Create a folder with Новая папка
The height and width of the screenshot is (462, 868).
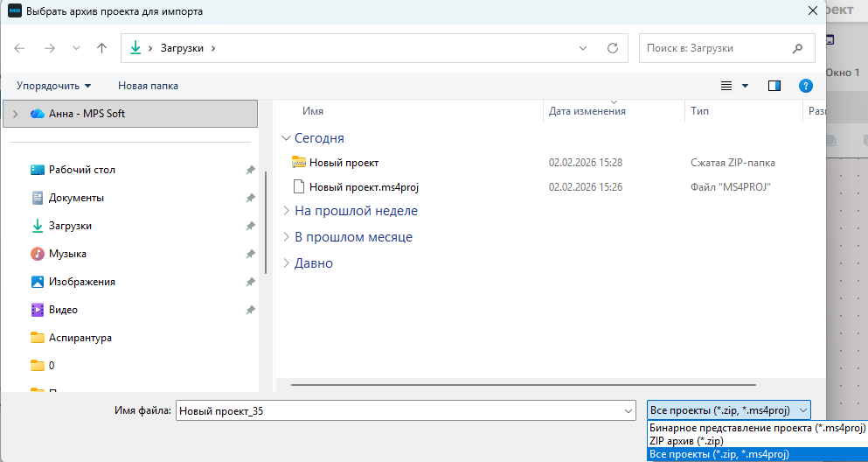click(x=148, y=86)
